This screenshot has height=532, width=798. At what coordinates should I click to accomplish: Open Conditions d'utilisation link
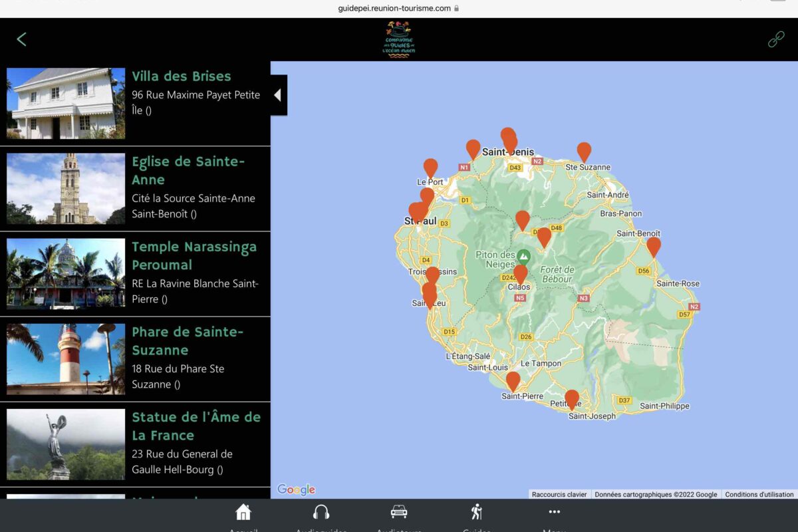759,494
